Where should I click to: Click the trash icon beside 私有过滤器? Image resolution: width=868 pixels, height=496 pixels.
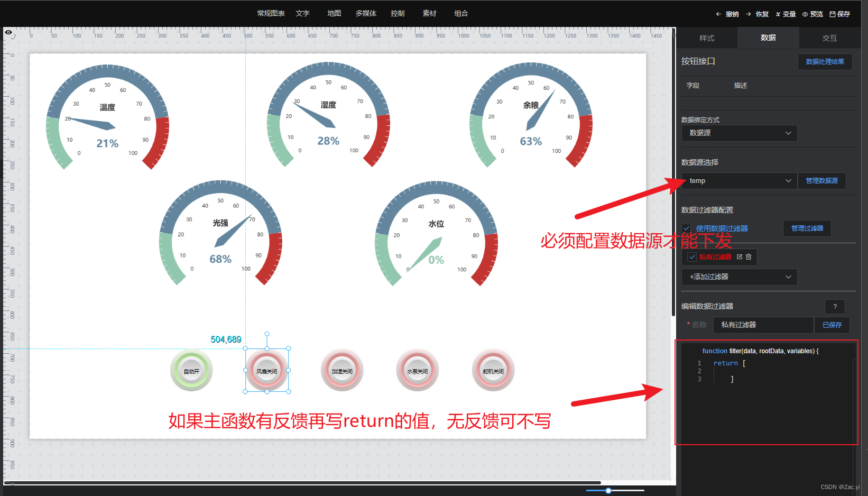click(749, 257)
